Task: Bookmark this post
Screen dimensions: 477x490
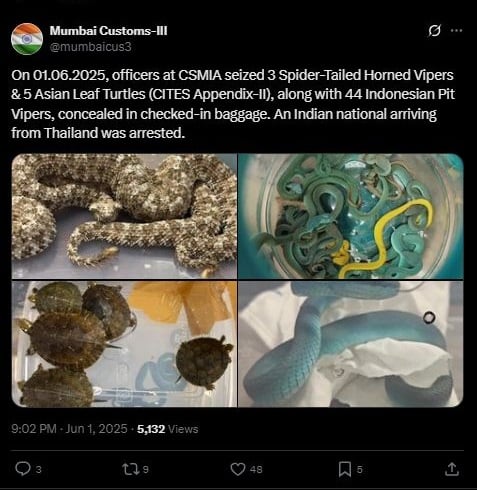Action: pyautogui.click(x=345, y=469)
